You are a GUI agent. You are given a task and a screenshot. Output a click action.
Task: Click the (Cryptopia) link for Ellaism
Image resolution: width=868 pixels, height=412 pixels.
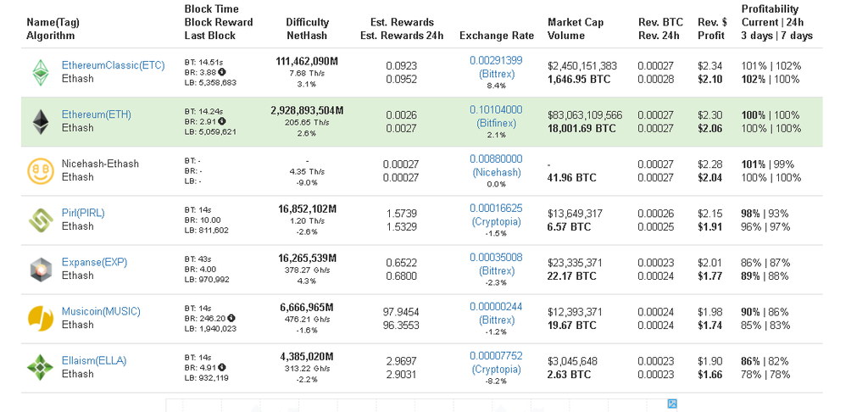click(x=497, y=369)
